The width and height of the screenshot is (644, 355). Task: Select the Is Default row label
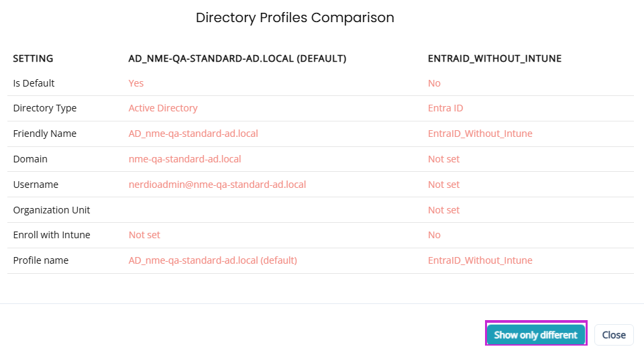point(34,83)
